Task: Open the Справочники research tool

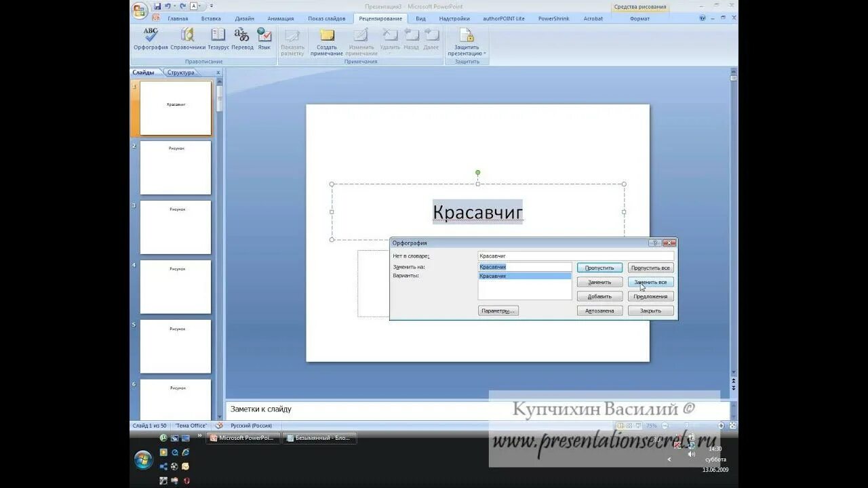Action: click(x=188, y=39)
